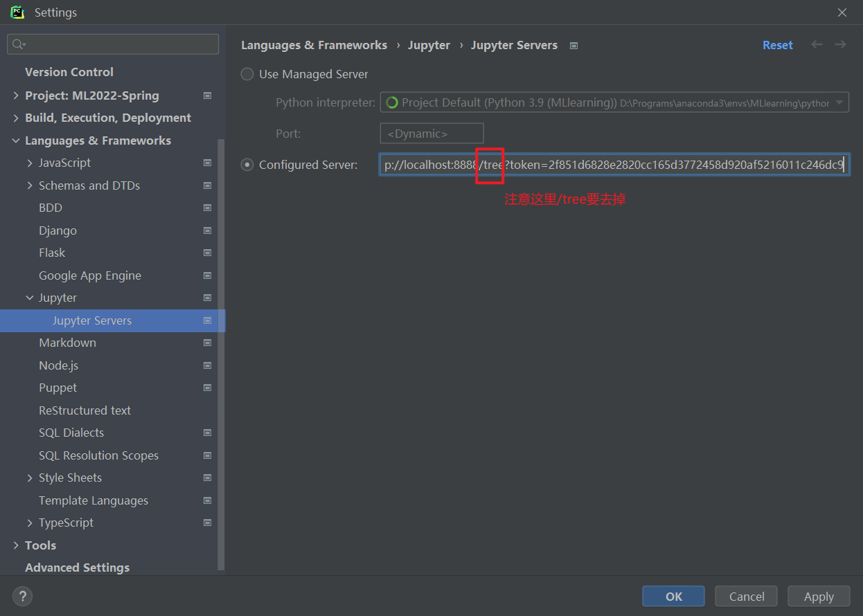Image resolution: width=863 pixels, height=616 pixels.
Task: Click the search magnifier icon in settings
Action: 19,44
